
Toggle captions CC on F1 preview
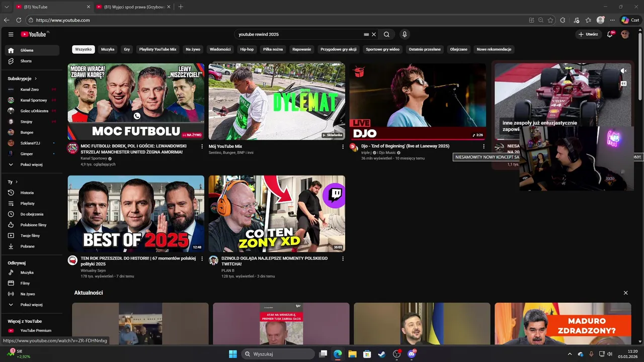pos(624,83)
